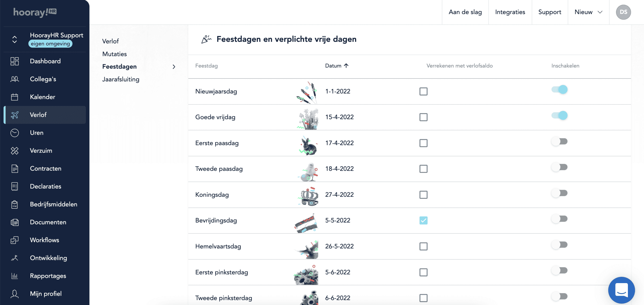Click the Workflows icon in sidebar
Viewport: 644px width, 305px height.
[15, 240]
